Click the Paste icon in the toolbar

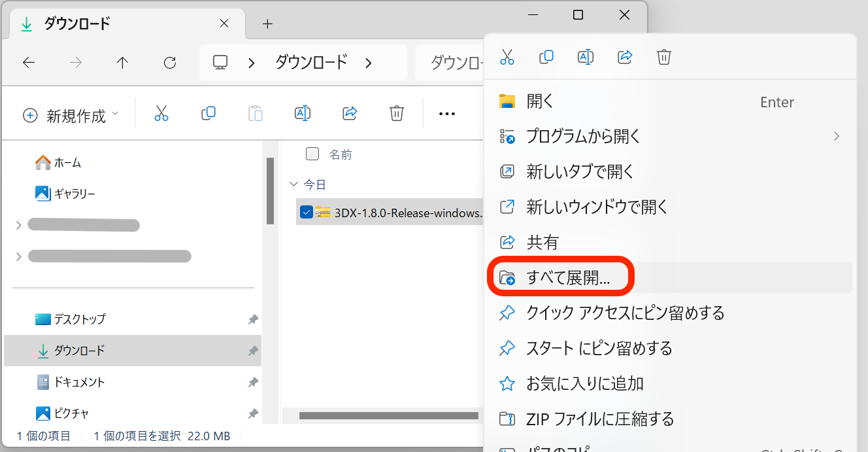(256, 113)
